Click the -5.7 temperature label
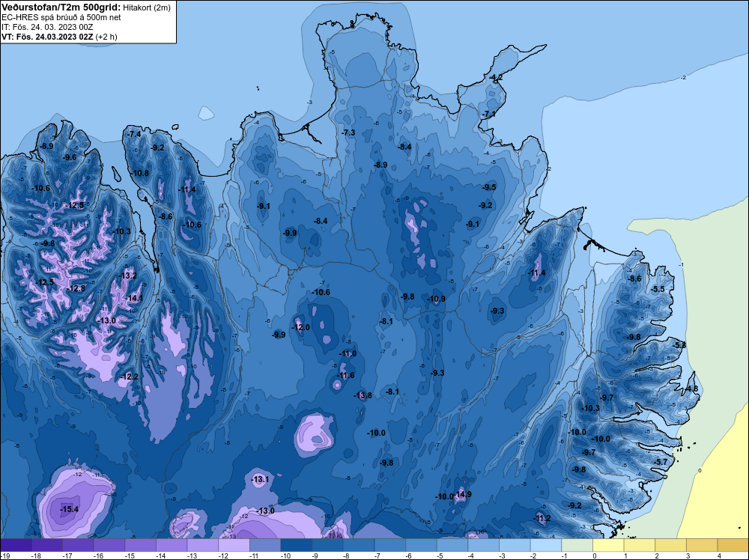 (x=660, y=462)
